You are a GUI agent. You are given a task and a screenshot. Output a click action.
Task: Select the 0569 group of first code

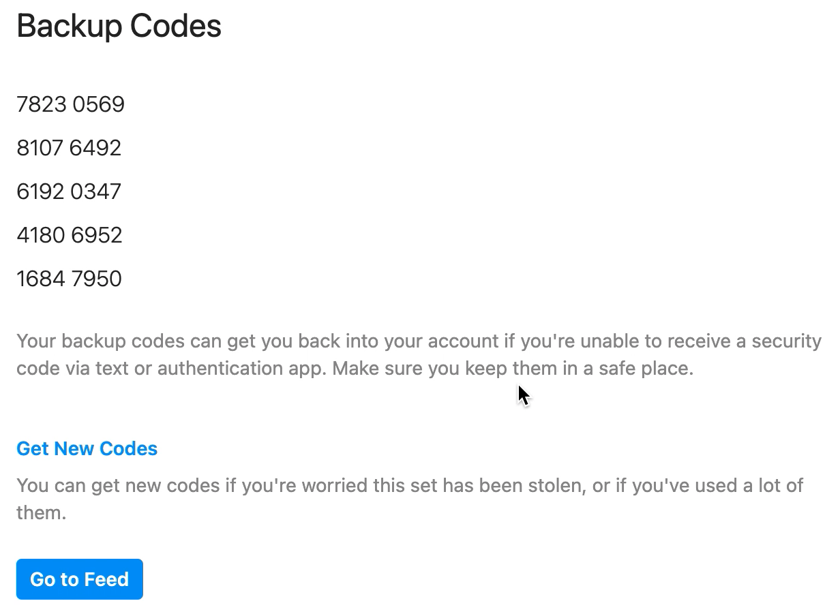[98, 105]
